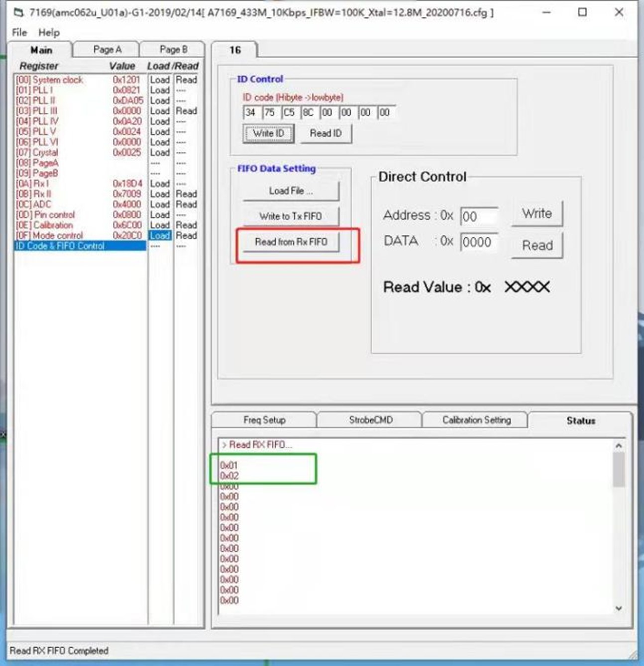644x666 pixels.
Task: Click the Read ID button
Action: tap(325, 133)
